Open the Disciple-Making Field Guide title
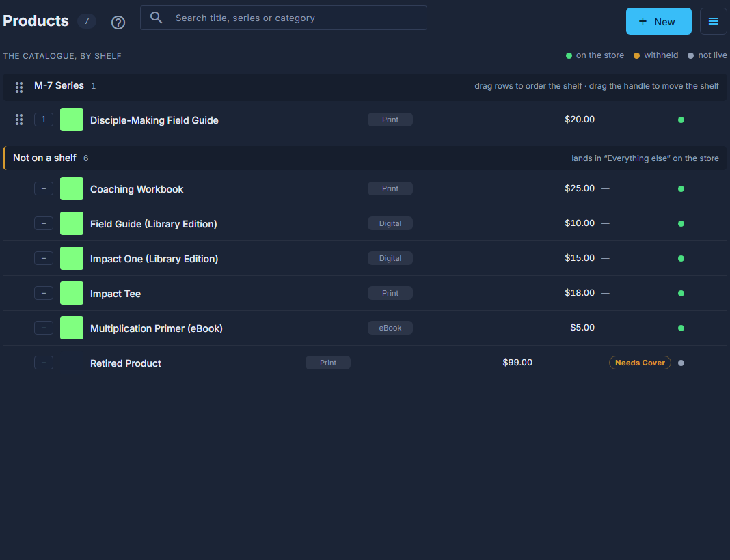 coord(154,120)
